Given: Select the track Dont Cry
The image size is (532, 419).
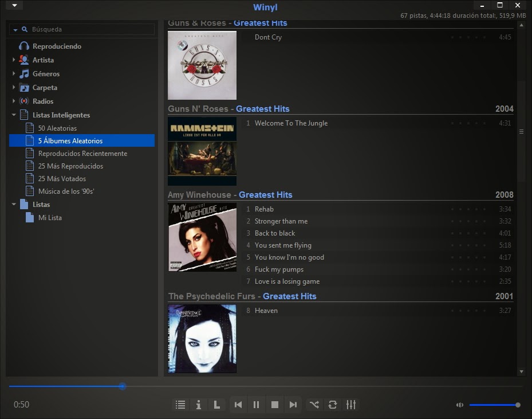Looking at the screenshot, I should click(378, 37).
